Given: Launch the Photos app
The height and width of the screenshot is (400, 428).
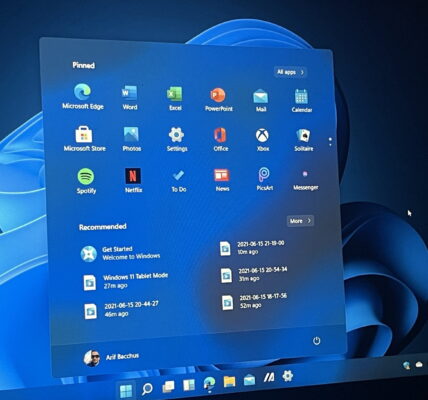Looking at the screenshot, I should tap(131, 139).
